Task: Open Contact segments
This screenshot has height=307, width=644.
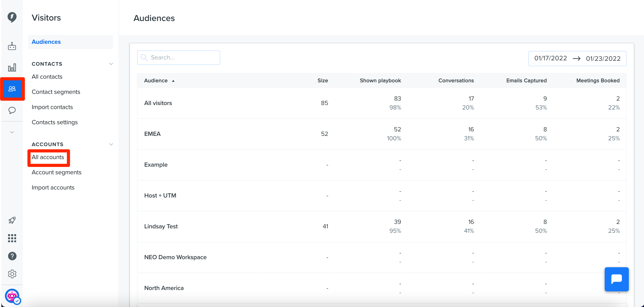Action: pos(56,92)
